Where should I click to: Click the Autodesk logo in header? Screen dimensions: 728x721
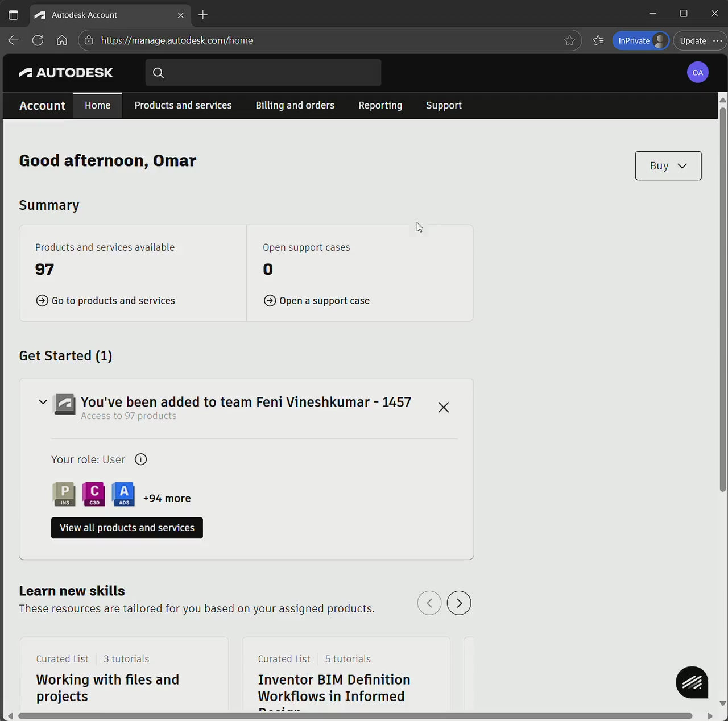pos(65,73)
